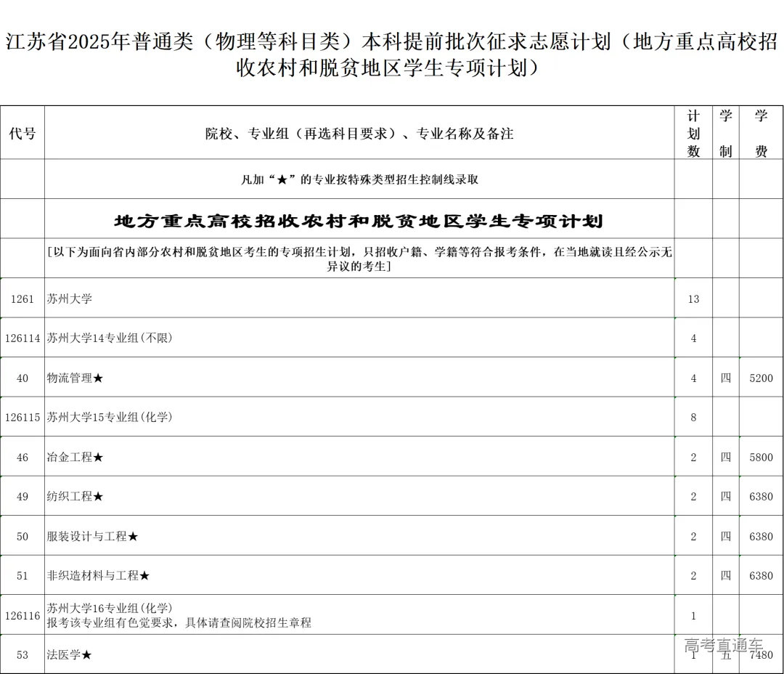Image resolution: width=784 pixels, height=674 pixels.
Task: Select the 计划数 column header
Action: [x=694, y=133]
